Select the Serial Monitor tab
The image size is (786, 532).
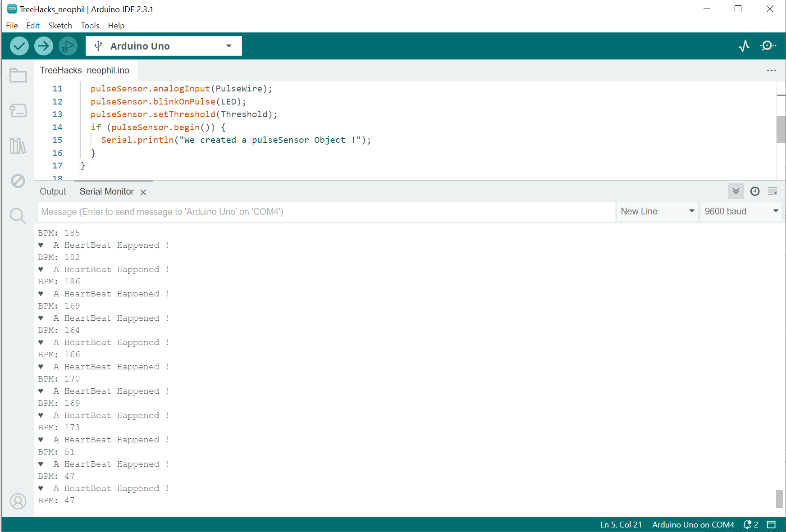(x=107, y=191)
